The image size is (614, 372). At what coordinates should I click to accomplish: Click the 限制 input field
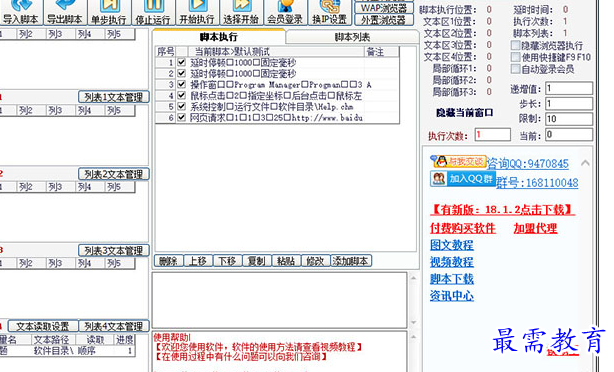point(569,119)
